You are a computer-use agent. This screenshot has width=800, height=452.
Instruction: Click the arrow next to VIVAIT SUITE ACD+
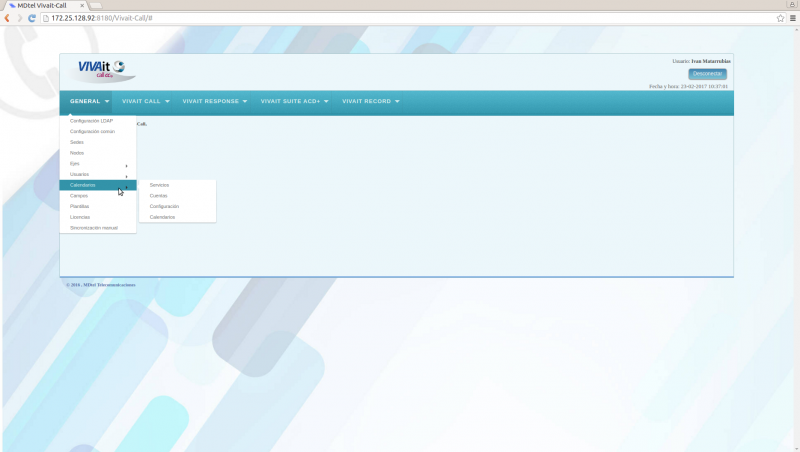click(x=326, y=102)
